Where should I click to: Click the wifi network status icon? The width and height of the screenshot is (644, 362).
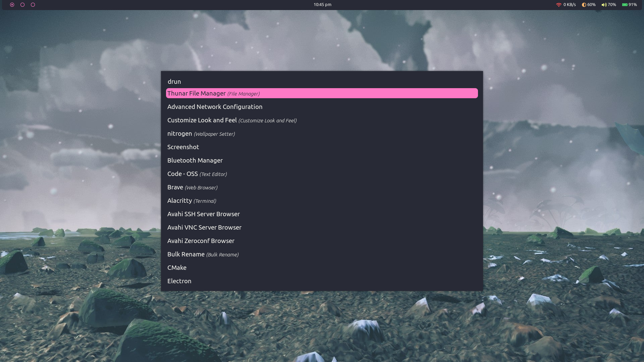click(x=558, y=5)
